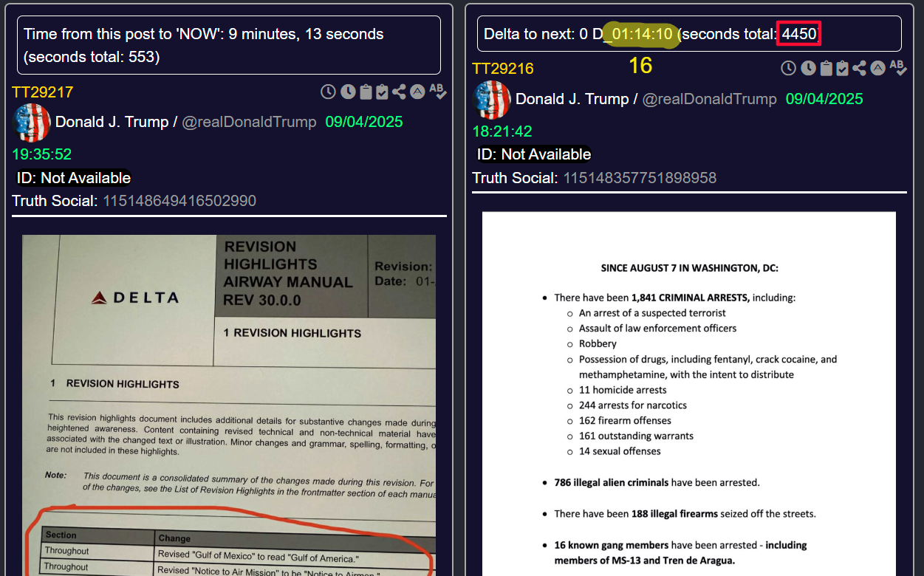Open the Washington DC arrests document image
Screen dimensions: 924x576
click(x=689, y=394)
